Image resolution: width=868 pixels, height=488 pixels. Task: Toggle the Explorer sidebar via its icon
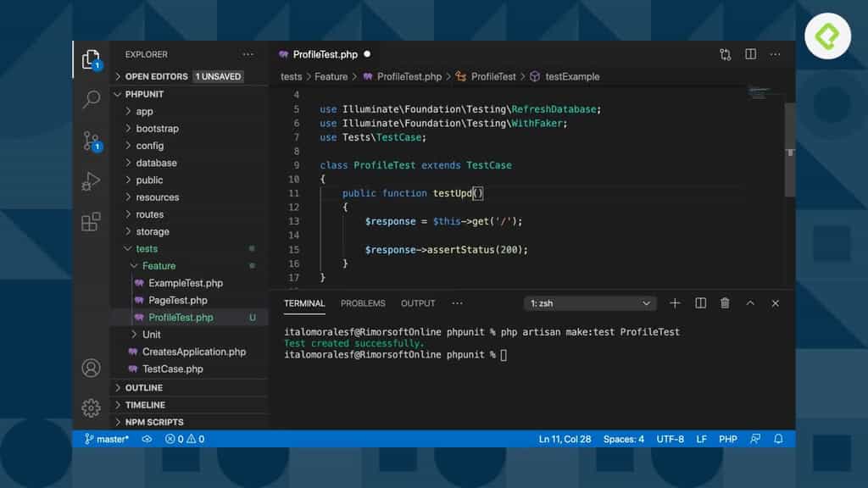(x=91, y=59)
